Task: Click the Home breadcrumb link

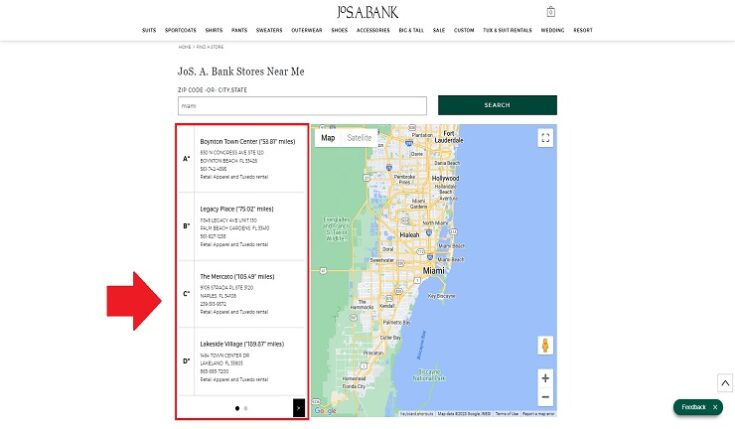Action: click(x=185, y=47)
